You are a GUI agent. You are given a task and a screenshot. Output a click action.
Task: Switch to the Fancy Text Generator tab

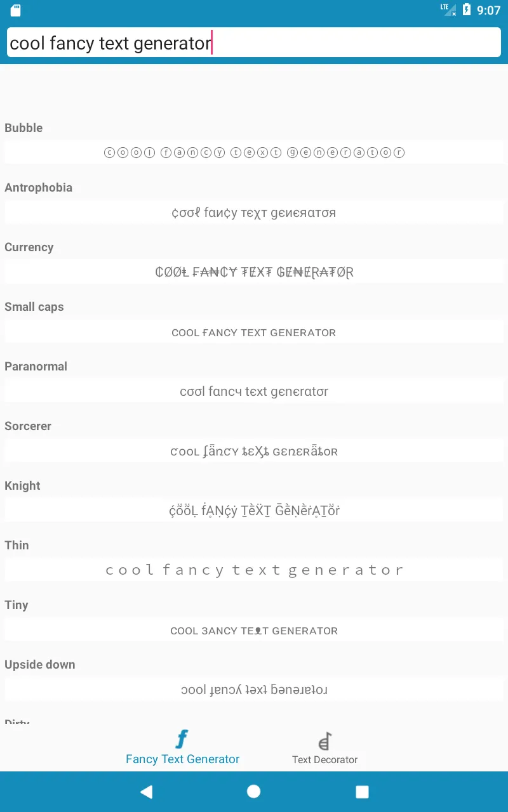click(x=182, y=748)
